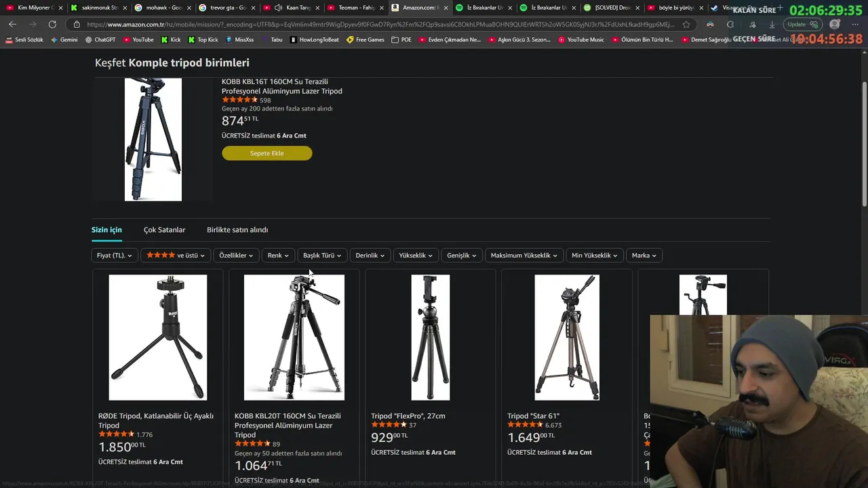Expand Başlık Türü filter

pos(322,256)
